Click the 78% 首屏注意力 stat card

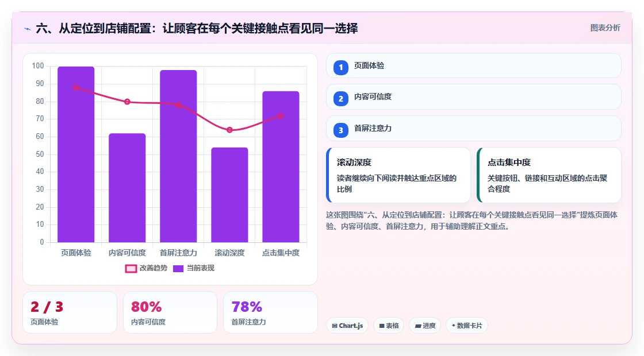pyautogui.click(x=270, y=312)
